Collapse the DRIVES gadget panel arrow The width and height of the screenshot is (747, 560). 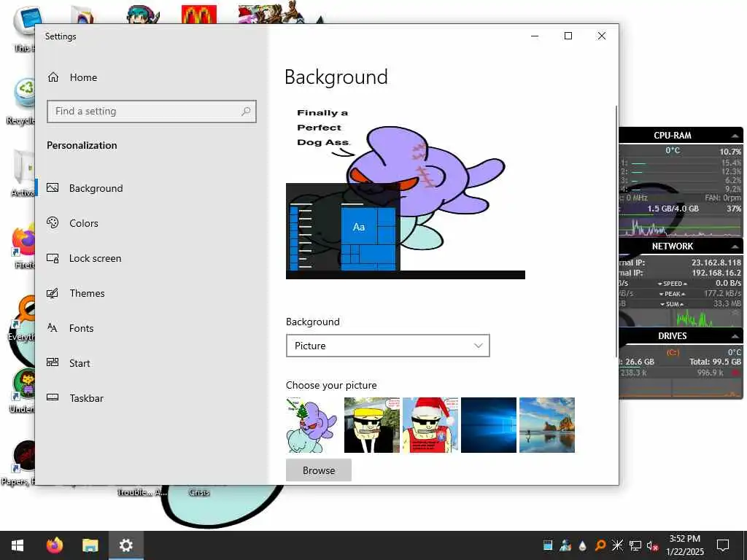point(735,336)
